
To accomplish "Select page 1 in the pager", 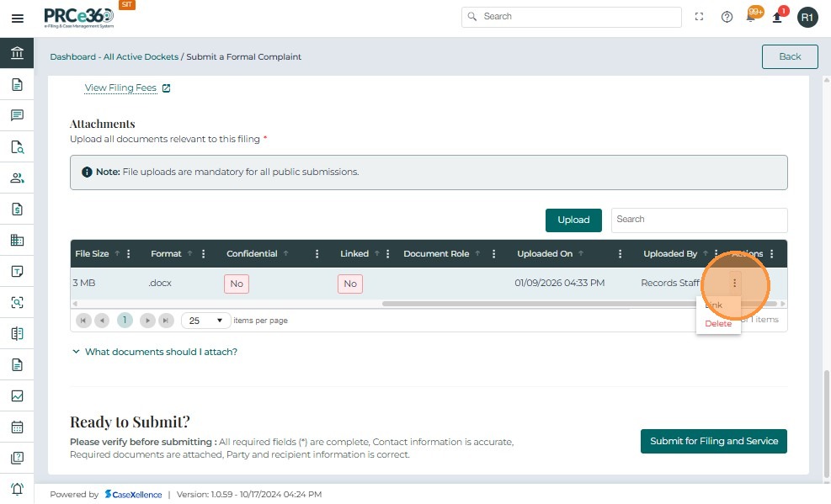I will pos(125,321).
